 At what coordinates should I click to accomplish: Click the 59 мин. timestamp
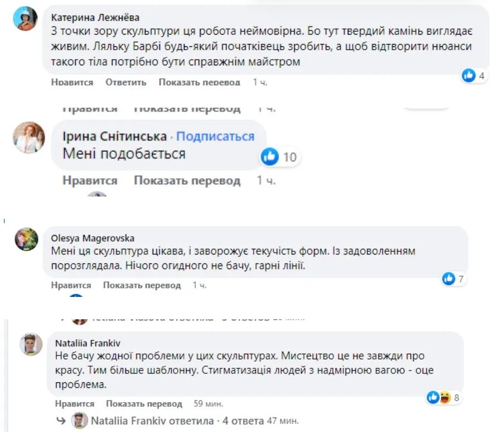tap(210, 404)
